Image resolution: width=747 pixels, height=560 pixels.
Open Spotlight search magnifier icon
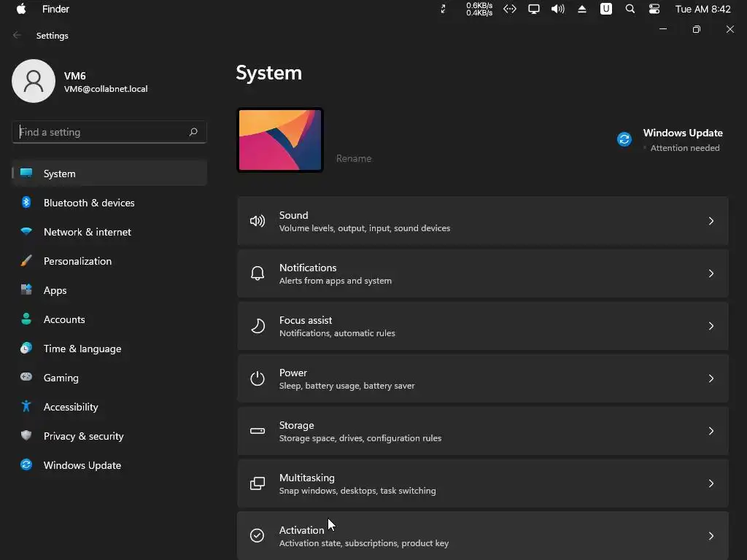tap(630, 9)
